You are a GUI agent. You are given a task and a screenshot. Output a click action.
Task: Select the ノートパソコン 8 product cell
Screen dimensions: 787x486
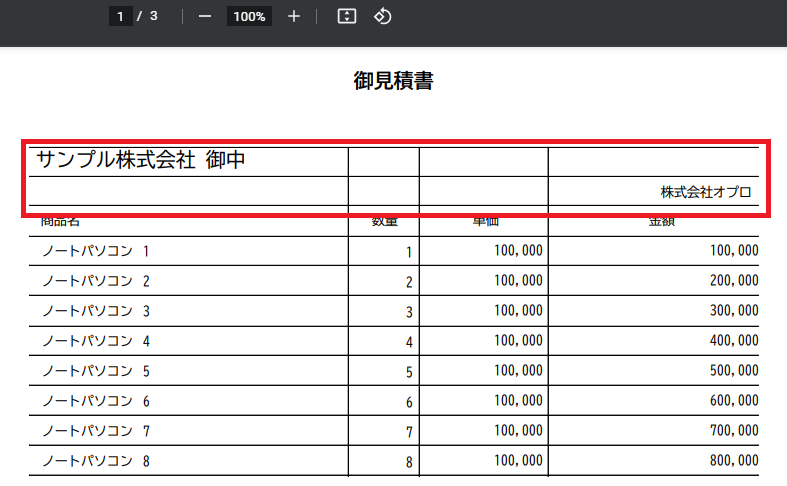pos(96,461)
